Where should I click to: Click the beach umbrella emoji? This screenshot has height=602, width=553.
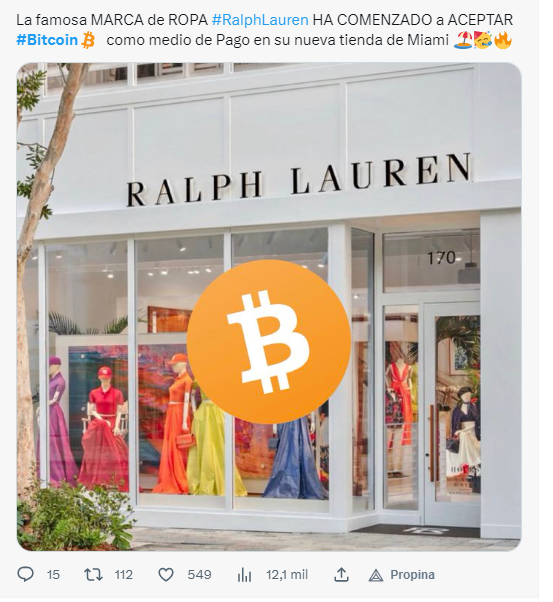[x=463, y=40]
